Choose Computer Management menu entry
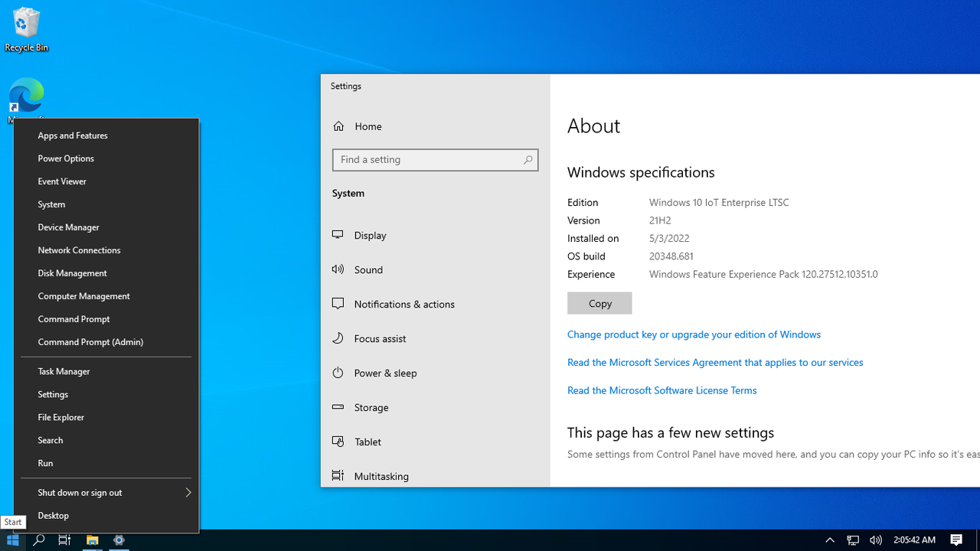Image resolution: width=980 pixels, height=551 pixels. coord(106,296)
